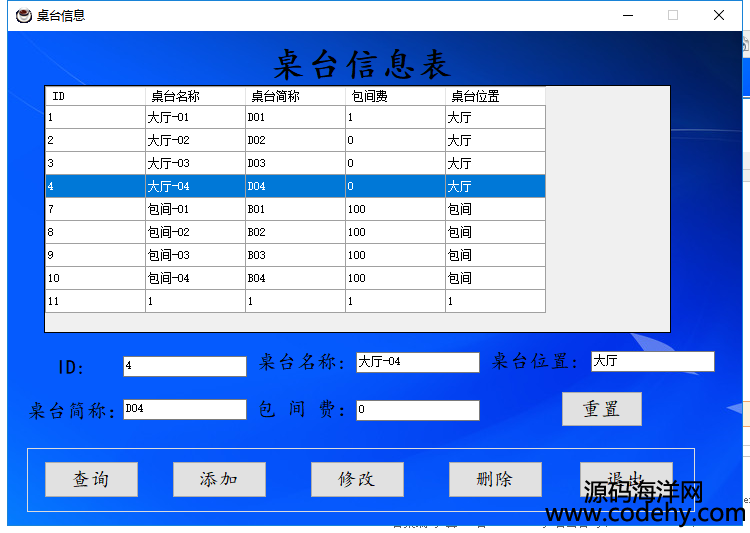Click the B01 abbreviation cell
Viewport: 750px width, 533px height.
295,209
